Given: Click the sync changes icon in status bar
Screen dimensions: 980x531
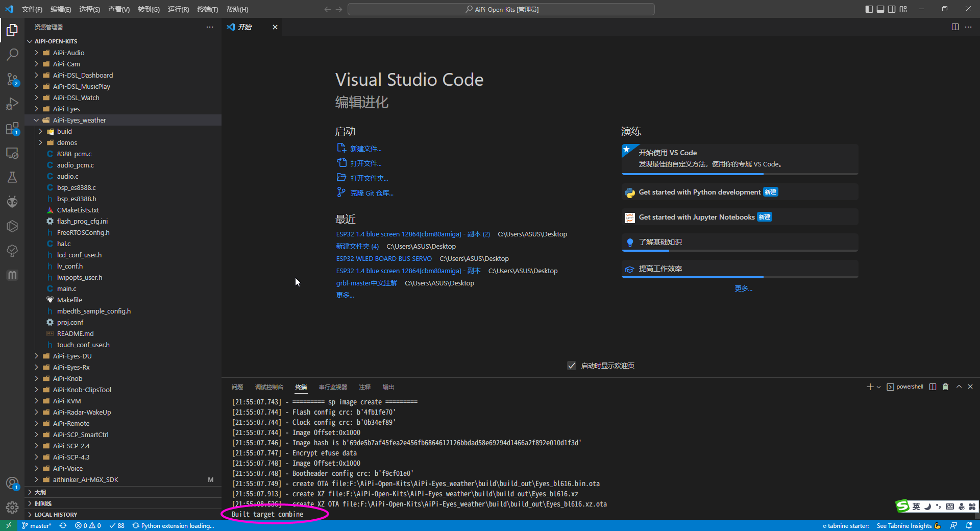Looking at the screenshot, I should pyautogui.click(x=63, y=525).
